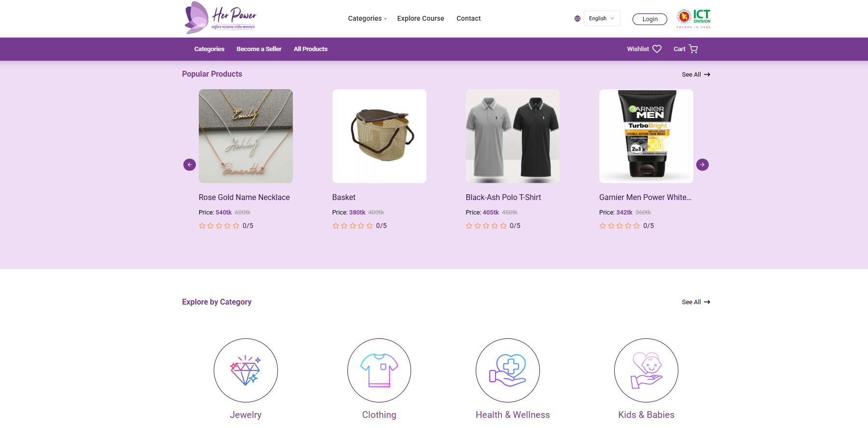Click the ICT Division logo
Image resolution: width=868 pixels, height=428 pixels.
coord(693,18)
